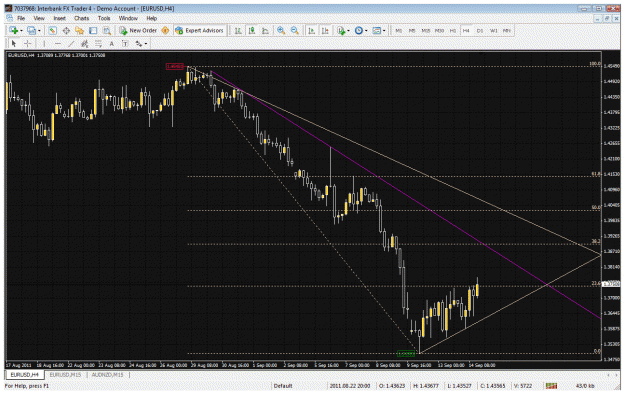Switch to the AUDNZD,M15 chart tab

click(107, 375)
